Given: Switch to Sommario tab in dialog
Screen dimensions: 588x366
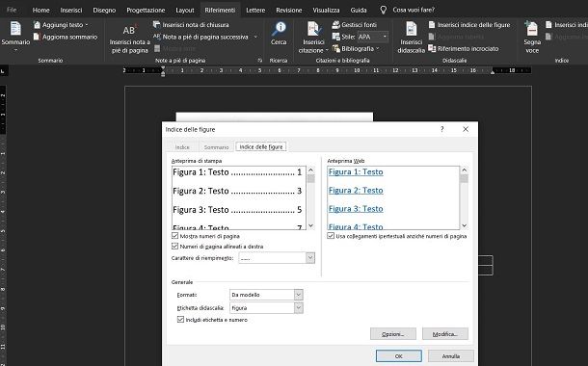Looking at the screenshot, I should pyautogui.click(x=216, y=147).
